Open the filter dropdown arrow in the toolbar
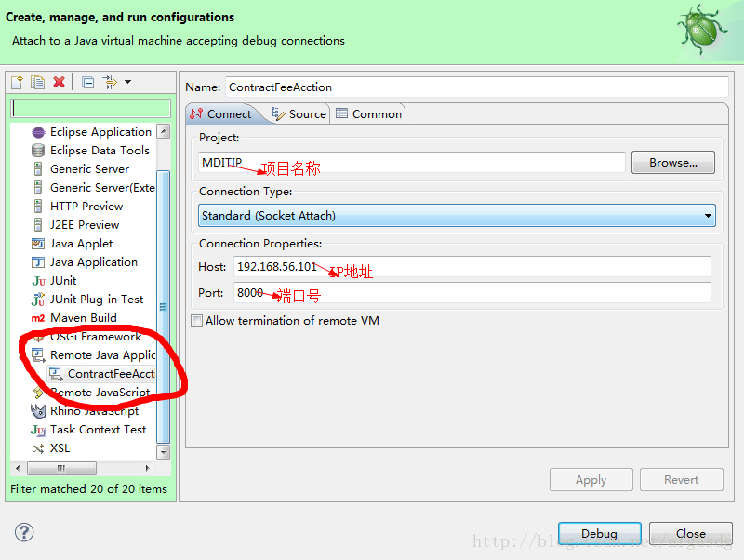The height and width of the screenshot is (560, 744). pyautogui.click(x=127, y=82)
